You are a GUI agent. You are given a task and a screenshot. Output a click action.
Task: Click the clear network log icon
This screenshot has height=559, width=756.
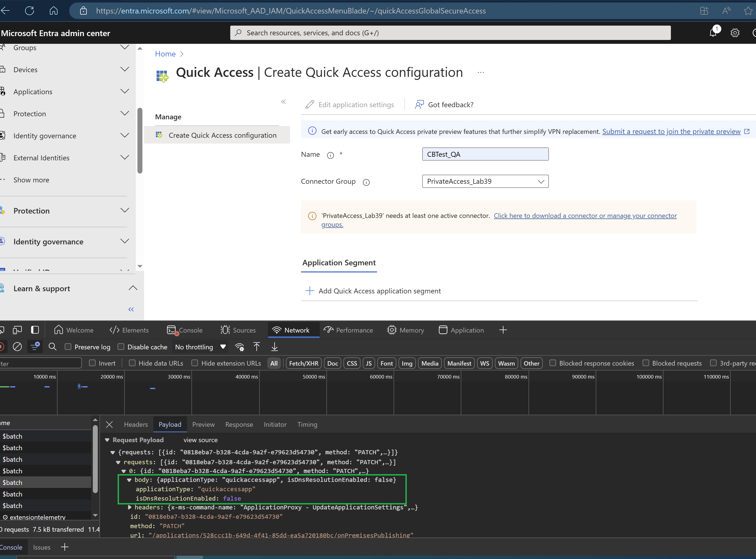pyautogui.click(x=17, y=347)
